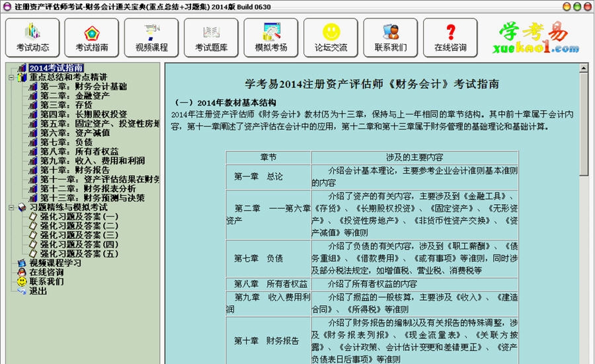Launch the 模拟考场 mock exam
Viewport: 595px width, 364px height.
coord(271,38)
